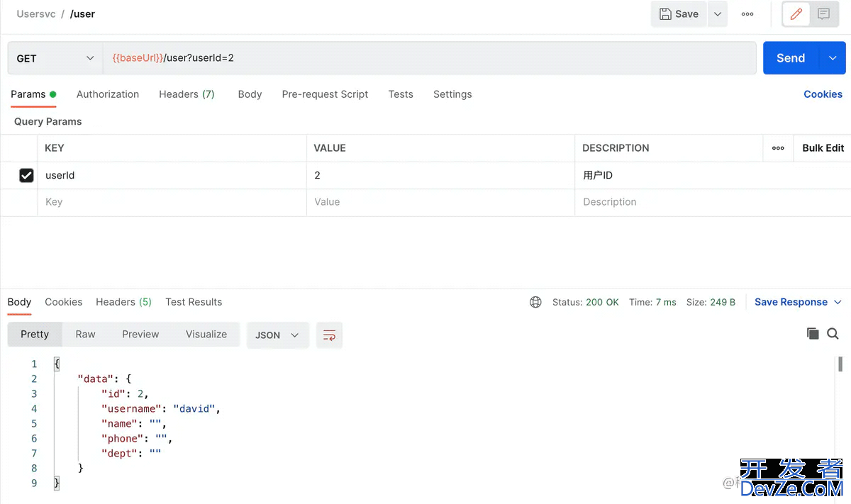Switch to the request Body tab
The image size is (851, 504).
[250, 94]
